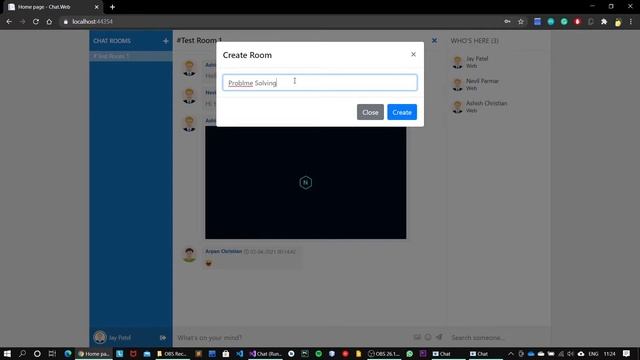The width and height of the screenshot is (640, 360).
Task: Click the plus icon beside CHAT ROOMS
Action: pyautogui.click(x=165, y=41)
